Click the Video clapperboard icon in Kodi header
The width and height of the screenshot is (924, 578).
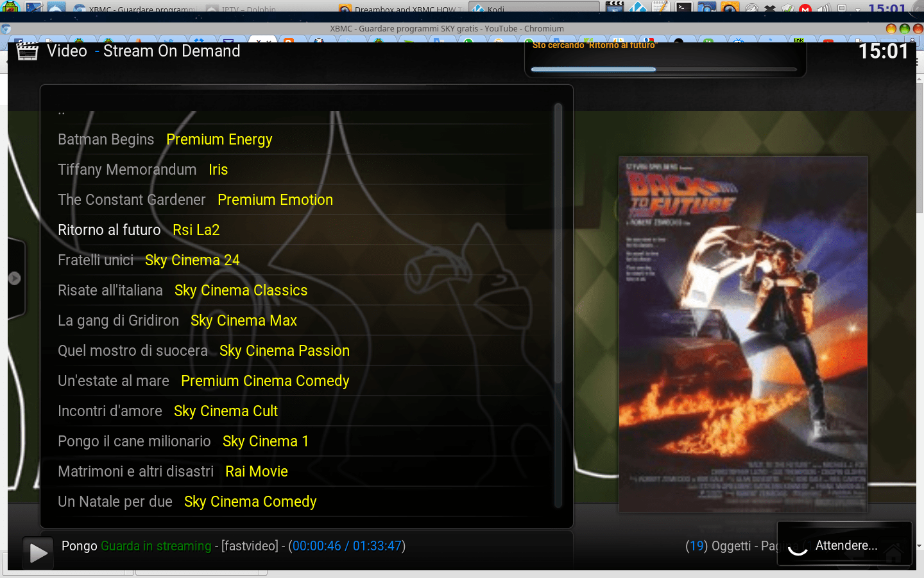click(x=27, y=51)
